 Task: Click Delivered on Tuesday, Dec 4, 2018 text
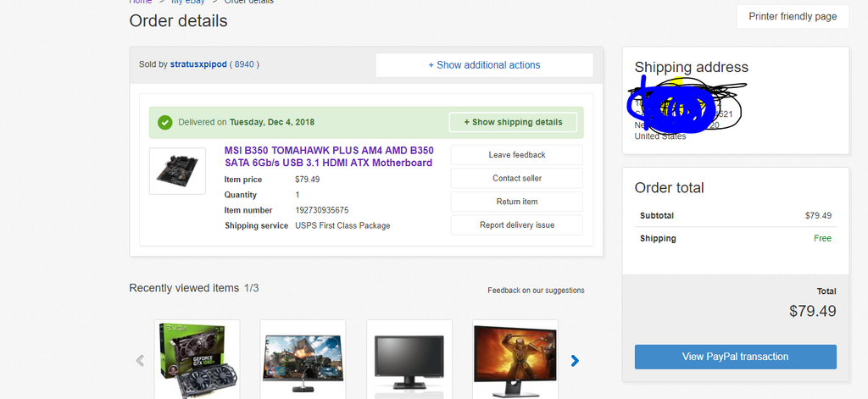(x=247, y=122)
